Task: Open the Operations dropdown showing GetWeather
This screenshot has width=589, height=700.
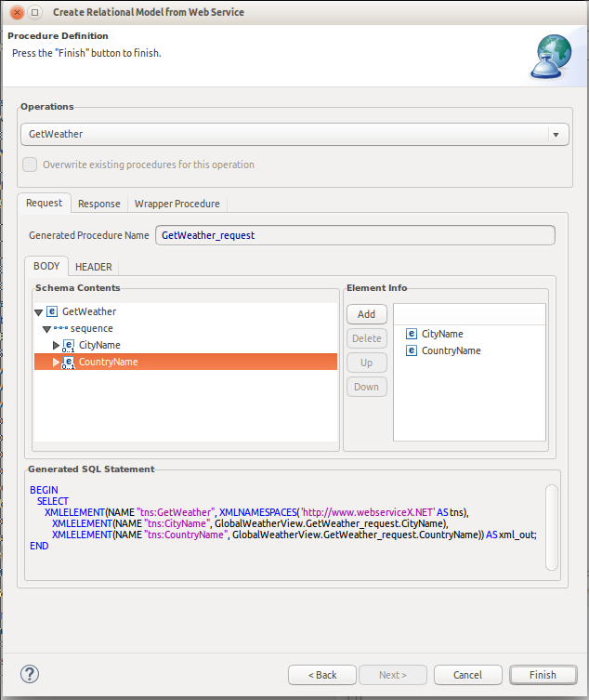Action: [x=556, y=135]
